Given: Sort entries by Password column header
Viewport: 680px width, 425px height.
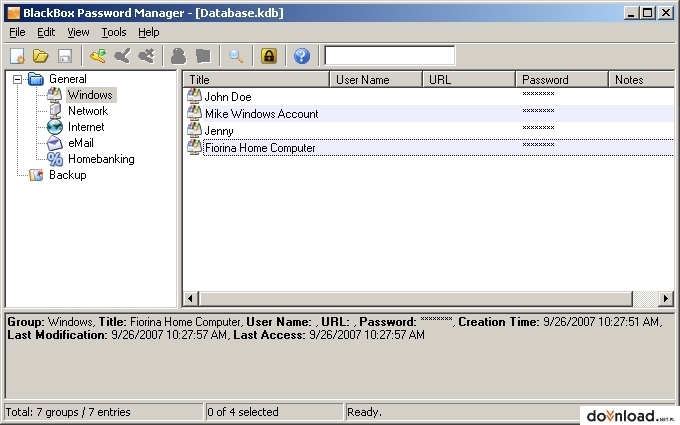Looking at the screenshot, I should coord(562,80).
